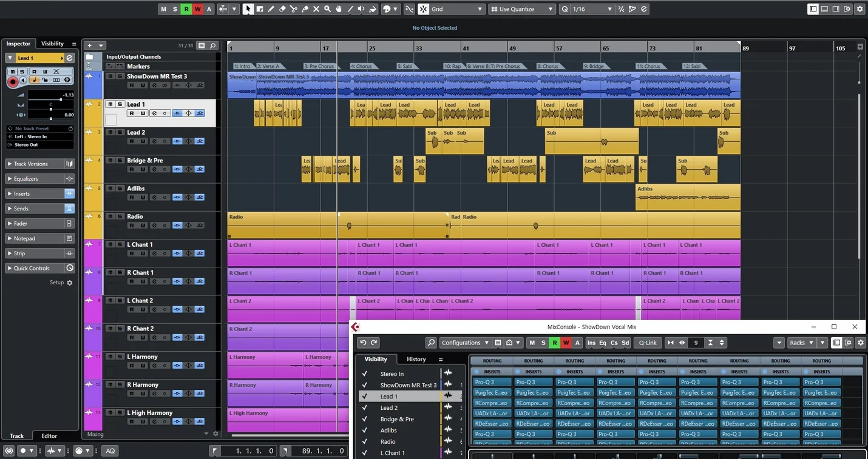Viewport: 868px width, 459px height.
Task: Select the Erase tool
Action: coord(282,9)
